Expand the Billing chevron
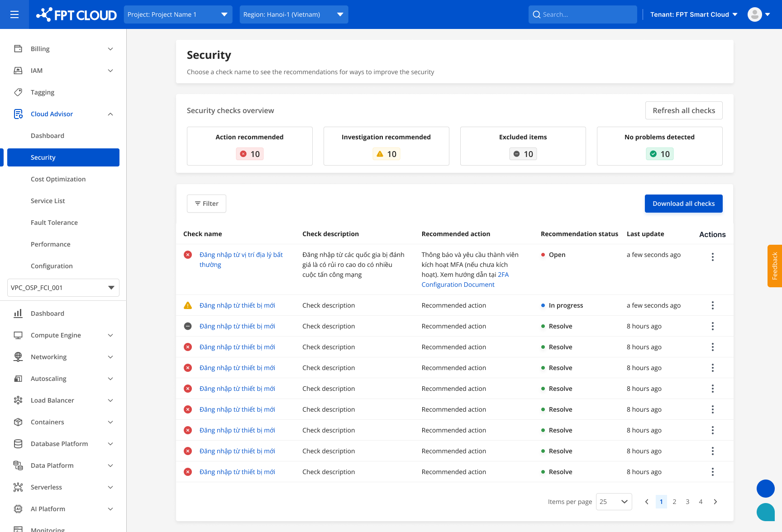 110,49
